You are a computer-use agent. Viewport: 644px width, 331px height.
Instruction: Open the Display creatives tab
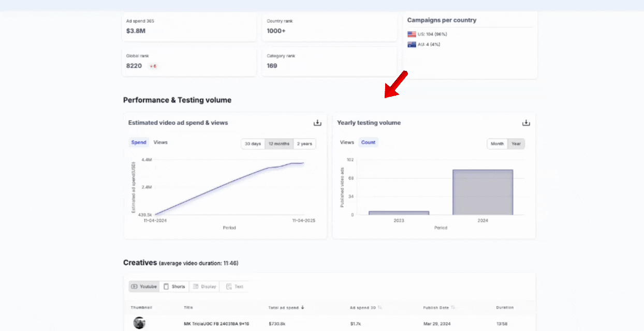pyautogui.click(x=204, y=287)
